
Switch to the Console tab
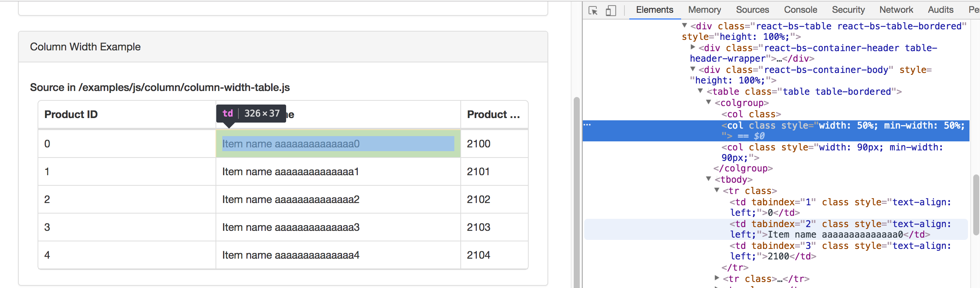pos(800,9)
